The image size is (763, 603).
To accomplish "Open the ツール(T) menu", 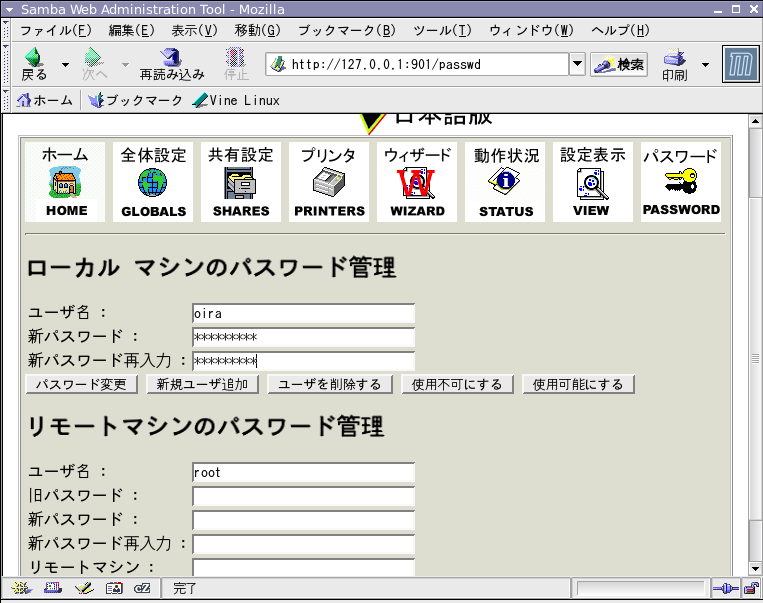I will click(x=442, y=30).
